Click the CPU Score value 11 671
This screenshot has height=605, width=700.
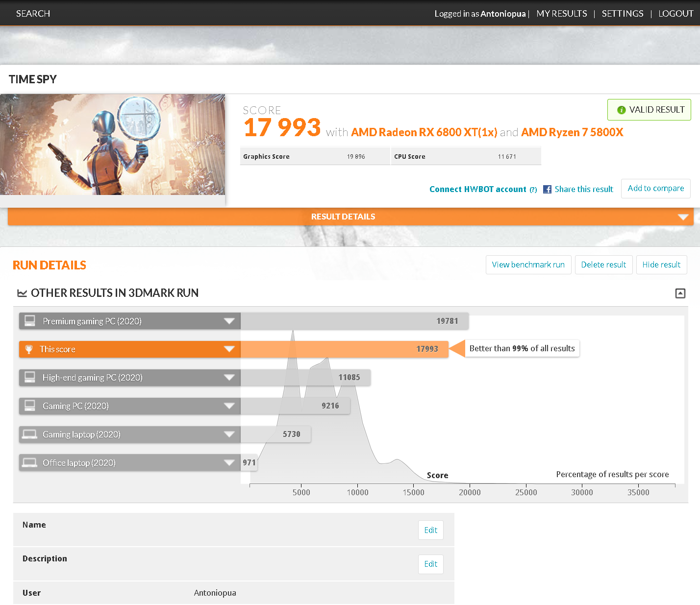pos(507,157)
